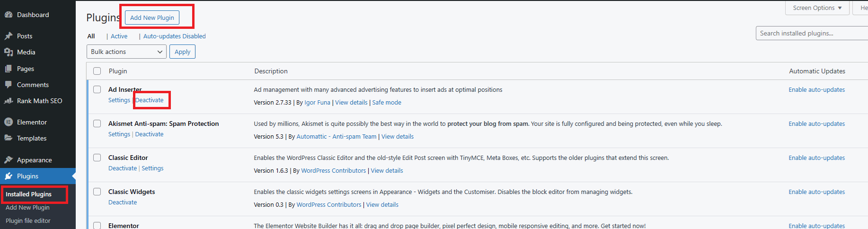View details of Classic Widgets
This screenshot has width=868, height=229.
pyautogui.click(x=382, y=204)
